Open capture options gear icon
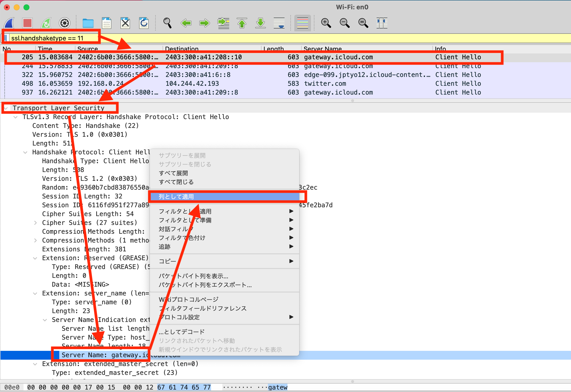 coord(65,23)
